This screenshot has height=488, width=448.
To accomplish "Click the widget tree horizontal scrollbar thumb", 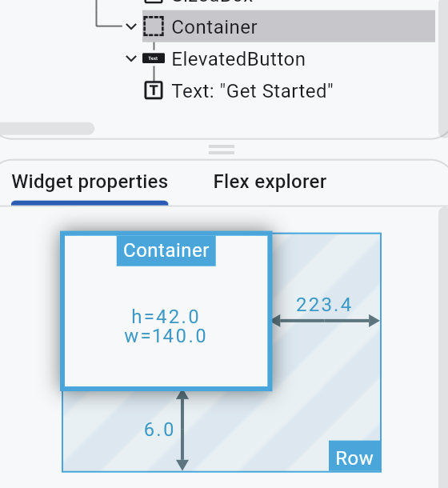I will [x=46, y=128].
